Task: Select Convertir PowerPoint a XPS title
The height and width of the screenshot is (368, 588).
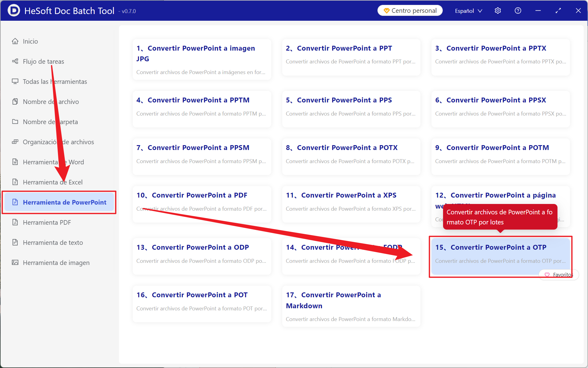Action: click(341, 195)
